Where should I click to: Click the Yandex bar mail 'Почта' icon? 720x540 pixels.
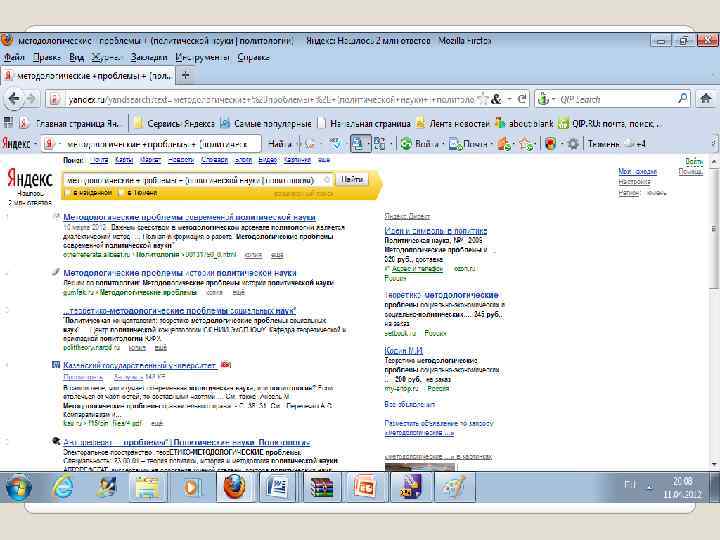[x=467, y=144]
